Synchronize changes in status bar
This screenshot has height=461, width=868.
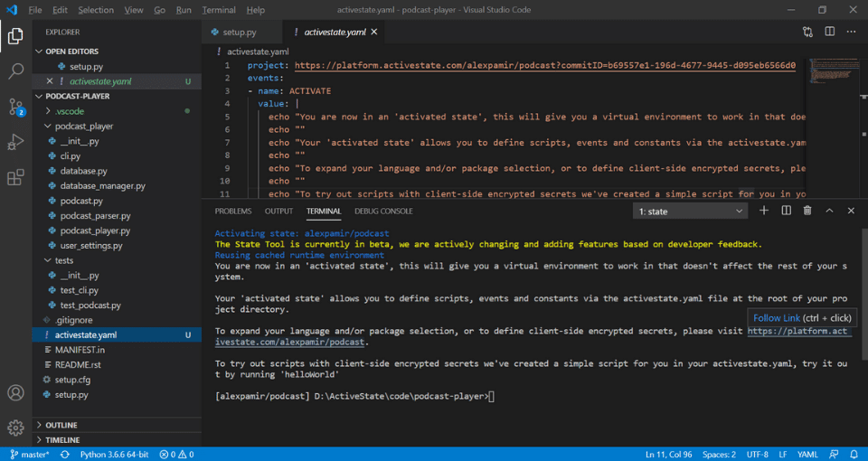[x=65, y=455]
